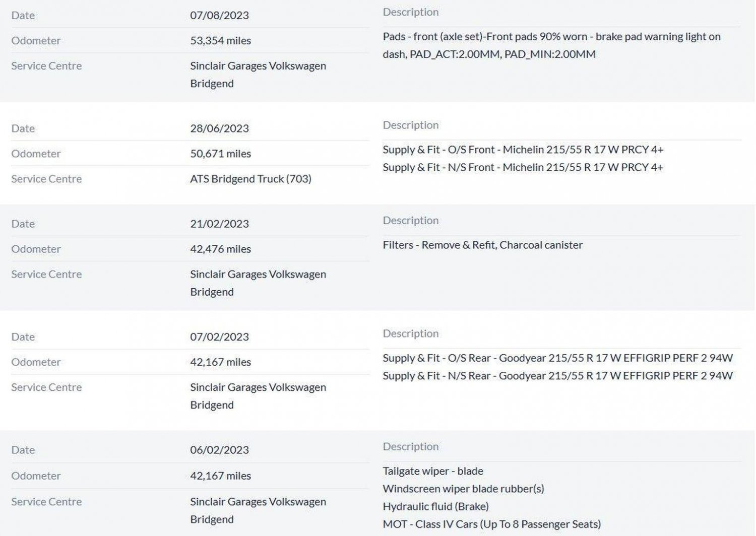This screenshot has height=536, width=756.
Task: Select the N/S Front Michelin tyre line
Action: [x=523, y=167]
